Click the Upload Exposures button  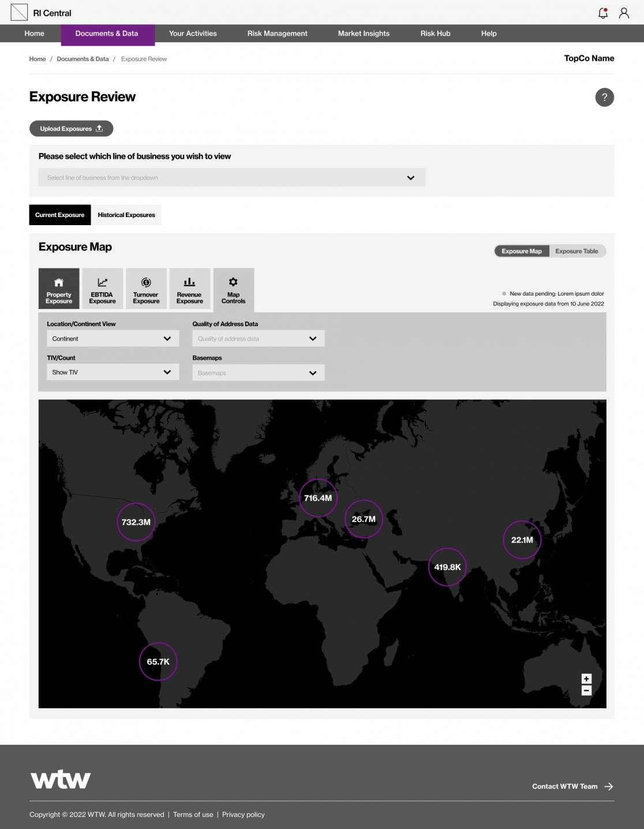click(x=71, y=129)
